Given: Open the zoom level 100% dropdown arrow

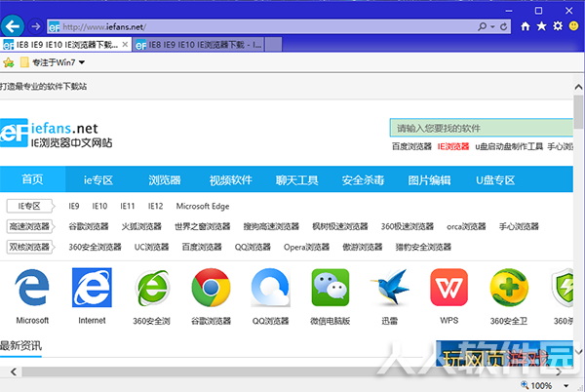Looking at the screenshot, I should (x=565, y=385).
